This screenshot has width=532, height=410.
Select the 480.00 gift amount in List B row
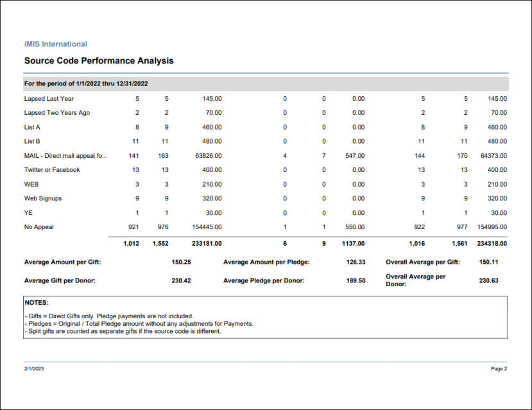(x=212, y=141)
